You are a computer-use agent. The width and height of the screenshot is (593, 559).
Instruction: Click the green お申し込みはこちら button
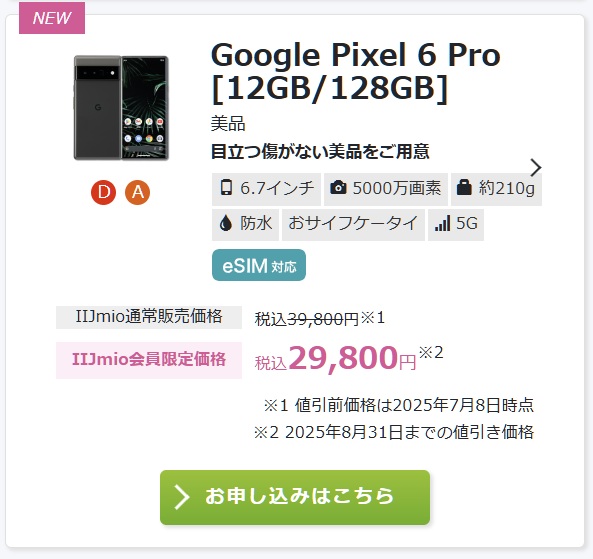click(295, 497)
